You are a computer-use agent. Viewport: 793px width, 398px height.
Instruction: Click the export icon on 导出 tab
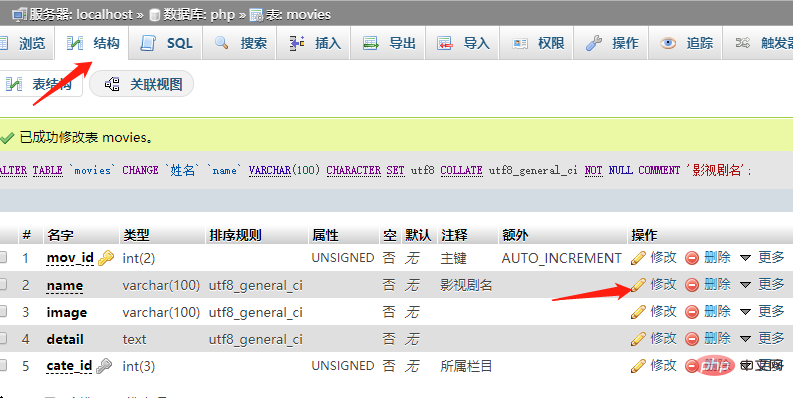coord(371,43)
